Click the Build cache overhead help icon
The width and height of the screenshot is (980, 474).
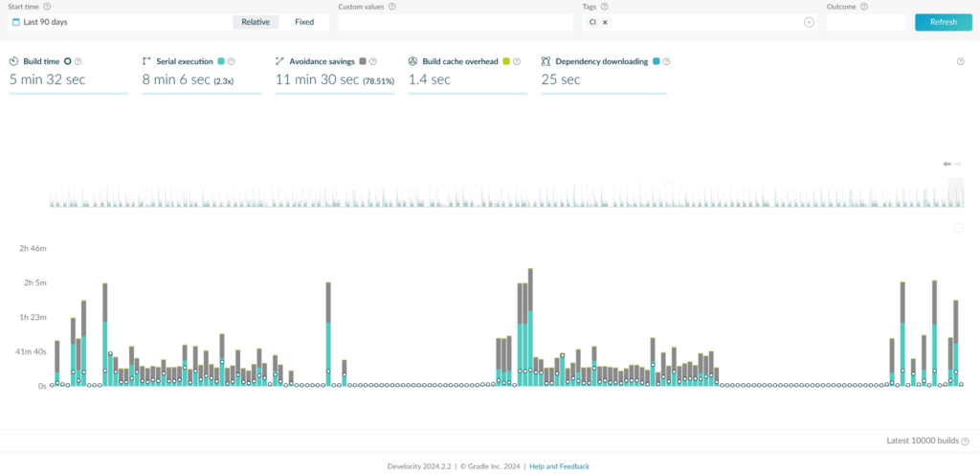(x=516, y=61)
